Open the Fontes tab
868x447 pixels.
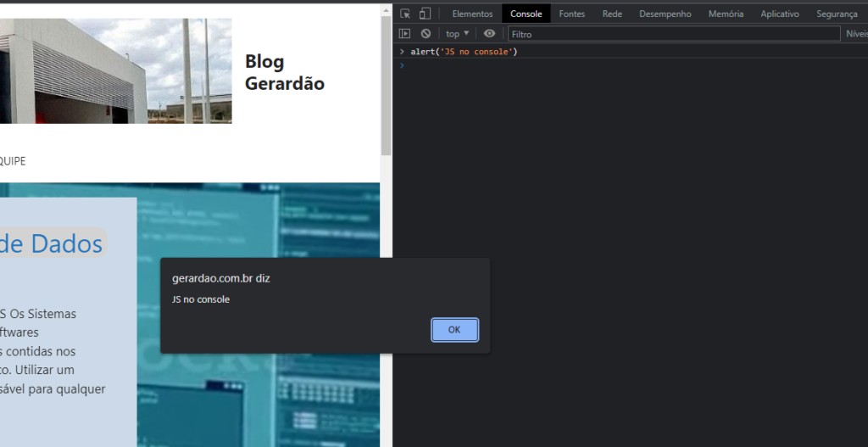[x=572, y=14]
